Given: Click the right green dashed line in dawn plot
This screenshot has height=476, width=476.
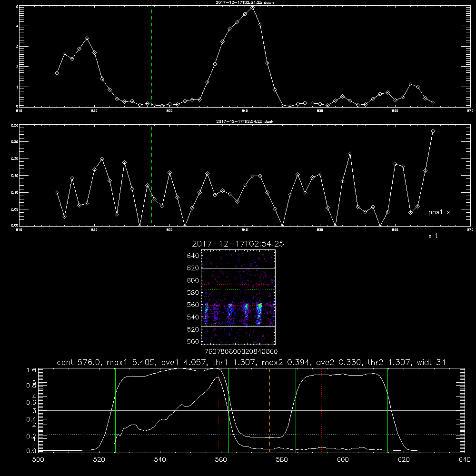Looking at the screenshot, I should coord(263,56).
